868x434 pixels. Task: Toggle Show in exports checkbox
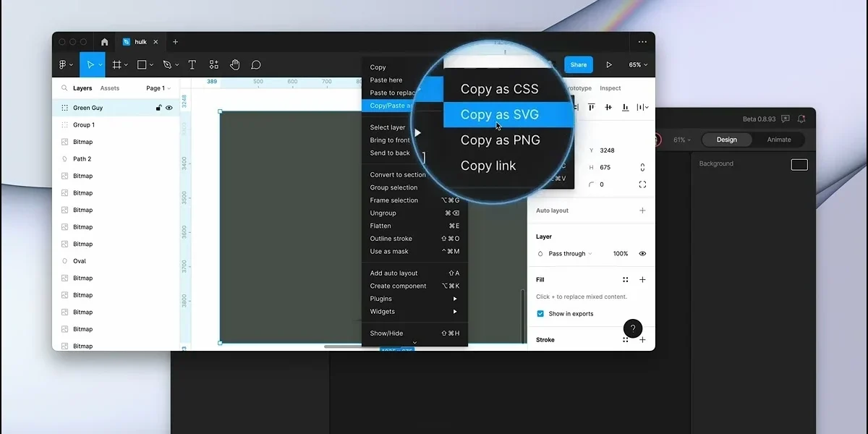pyautogui.click(x=540, y=314)
